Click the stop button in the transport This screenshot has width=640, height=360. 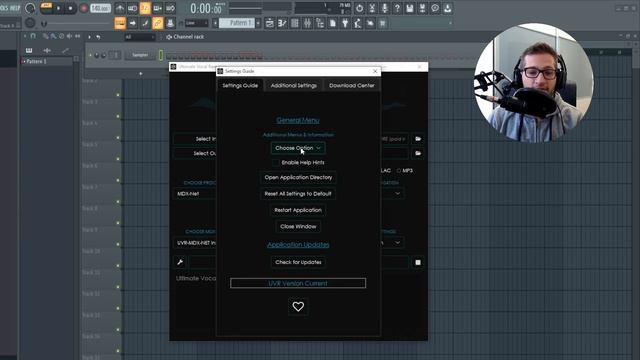(71, 8)
